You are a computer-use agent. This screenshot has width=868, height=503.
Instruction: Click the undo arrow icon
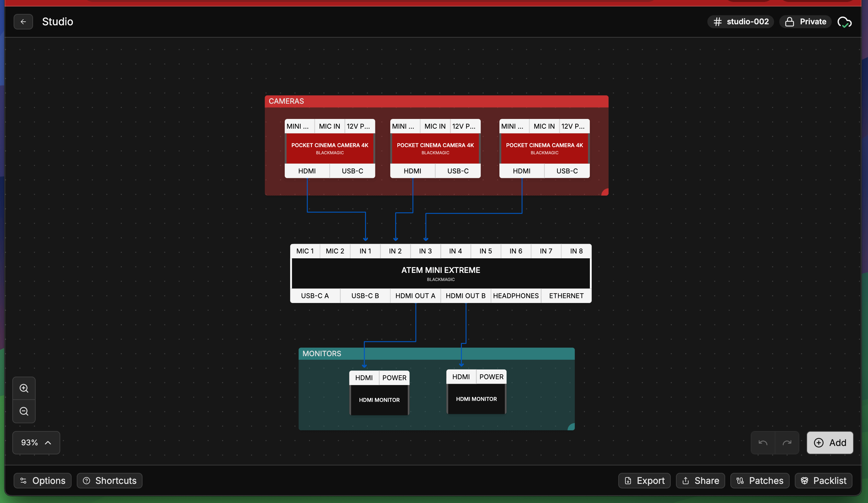click(763, 443)
